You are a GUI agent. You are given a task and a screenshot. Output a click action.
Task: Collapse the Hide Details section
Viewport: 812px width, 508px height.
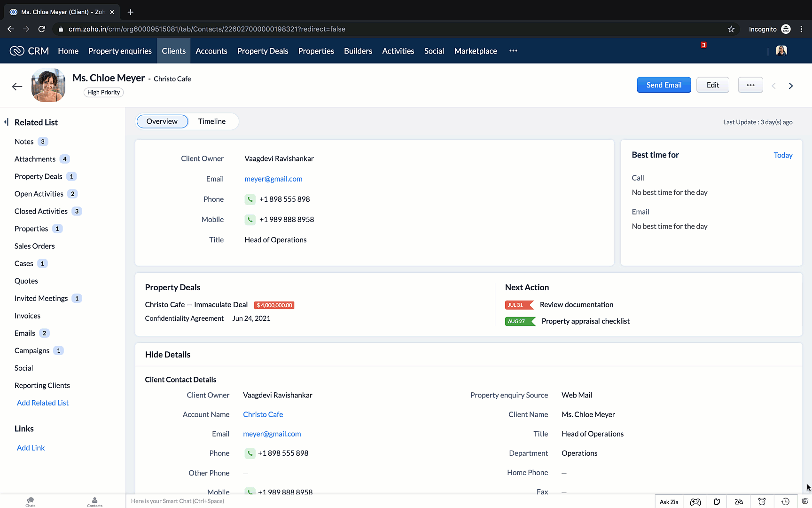coord(168,355)
